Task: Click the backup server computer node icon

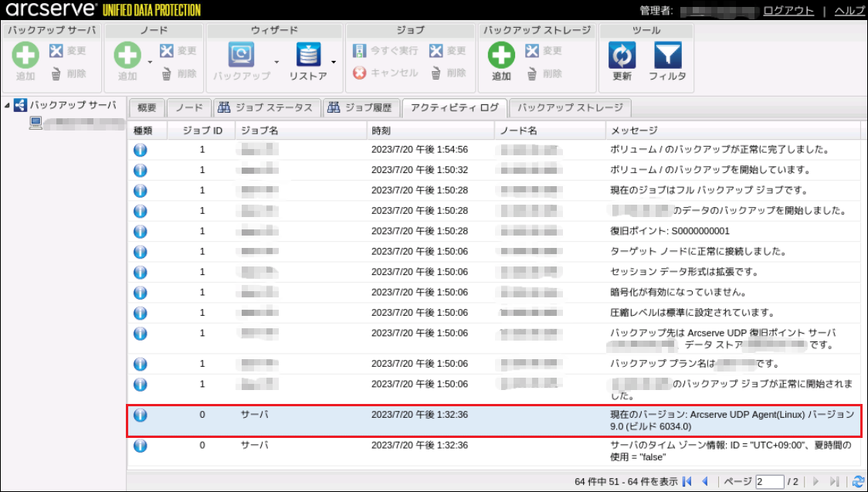Action: click(x=36, y=123)
